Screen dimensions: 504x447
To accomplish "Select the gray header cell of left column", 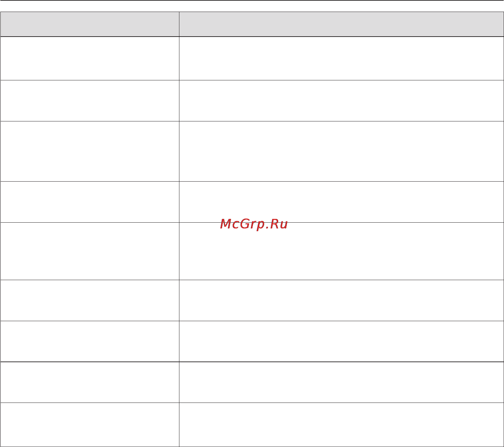I will [x=90, y=24].
